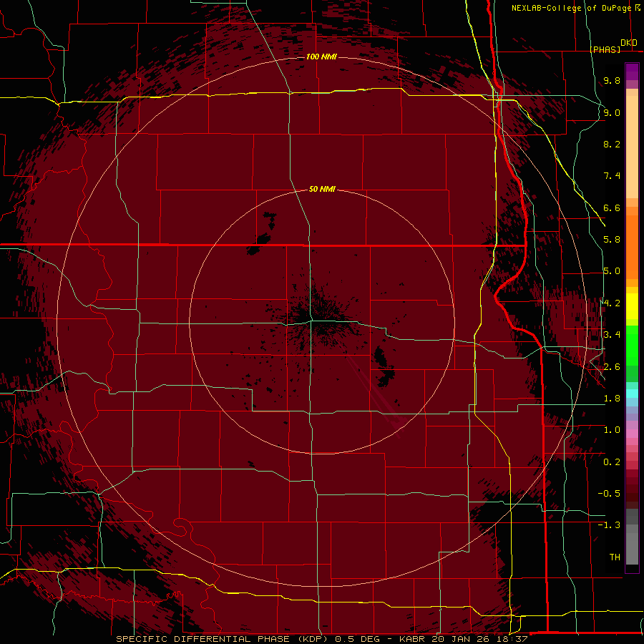Select the peach segment of the color bar
Viewport: 644px width, 644px height.
coord(632,148)
